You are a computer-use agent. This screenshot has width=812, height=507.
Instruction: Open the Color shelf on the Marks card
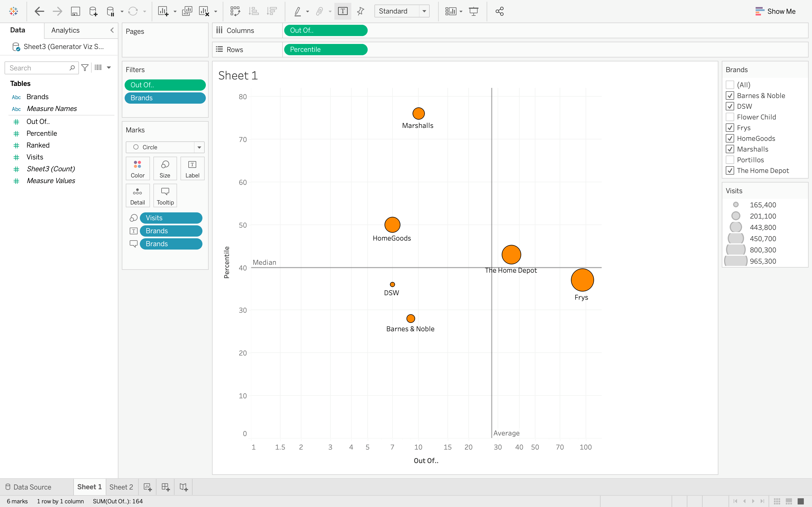138,168
